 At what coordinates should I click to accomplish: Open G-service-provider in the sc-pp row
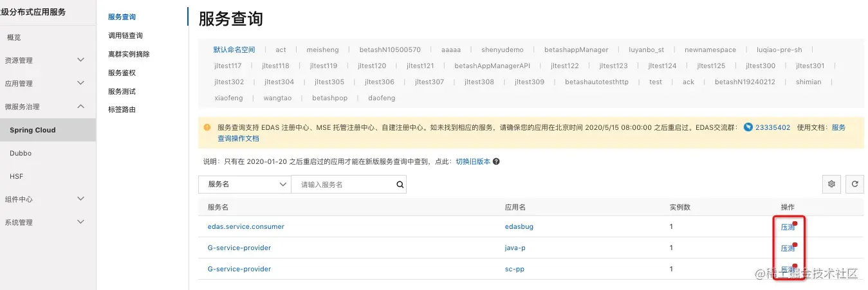coord(239,269)
